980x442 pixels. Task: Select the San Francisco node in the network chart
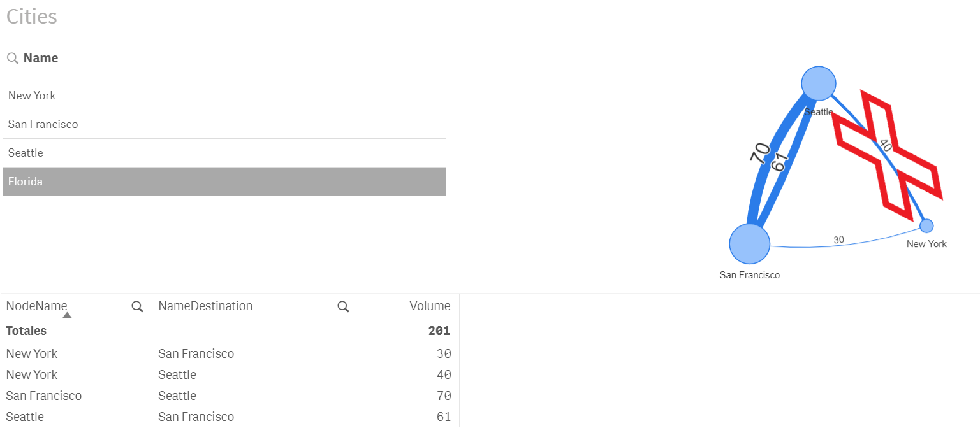pyautogui.click(x=749, y=244)
